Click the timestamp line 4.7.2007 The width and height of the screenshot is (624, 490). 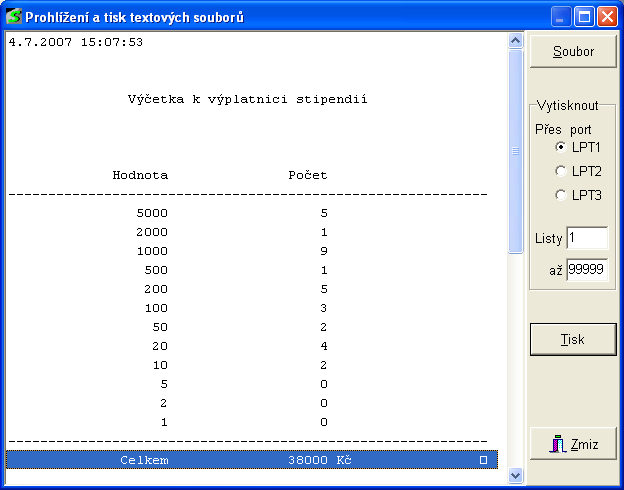[76, 42]
